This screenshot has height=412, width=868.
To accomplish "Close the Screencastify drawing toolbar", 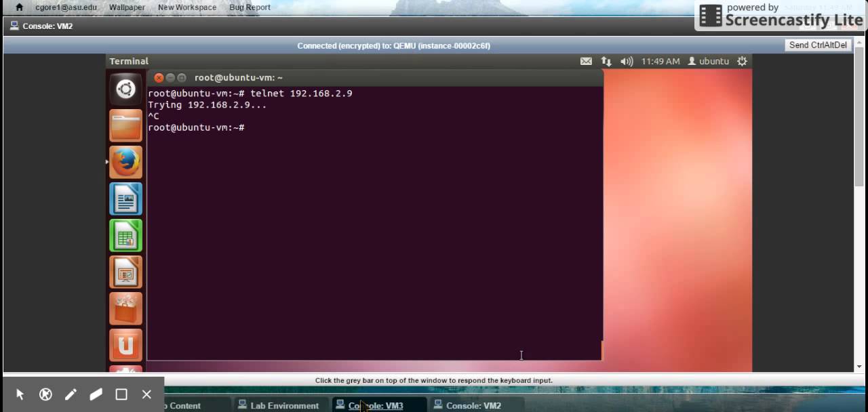I will tap(146, 394).
